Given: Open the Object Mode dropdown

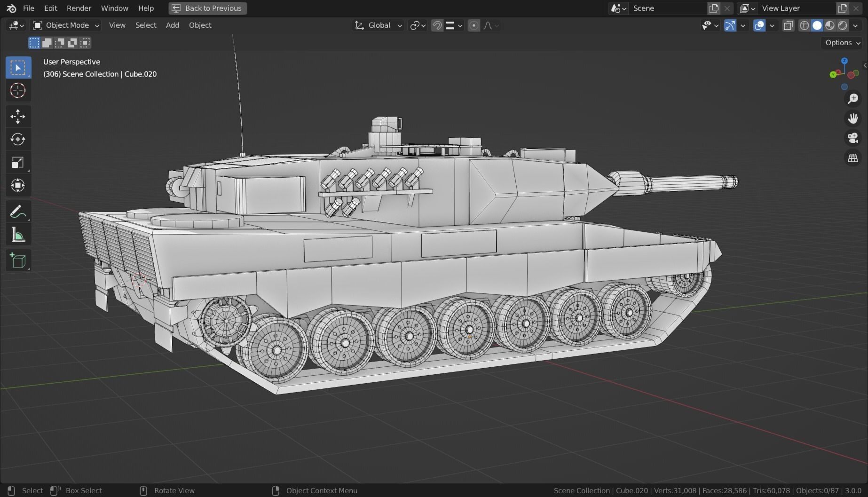Looking at the screenshot, I should 66,25.
